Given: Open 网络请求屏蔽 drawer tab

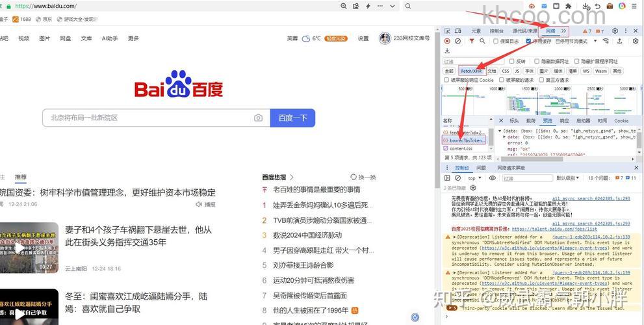Looking at the screenshot, I should [x=511, y=168].
